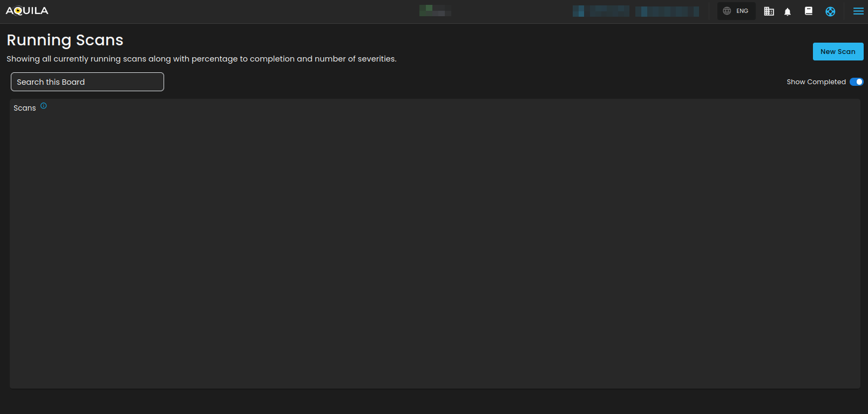868x414 pixels.
Task: Open the organization building icon
Action: [769, 11]
